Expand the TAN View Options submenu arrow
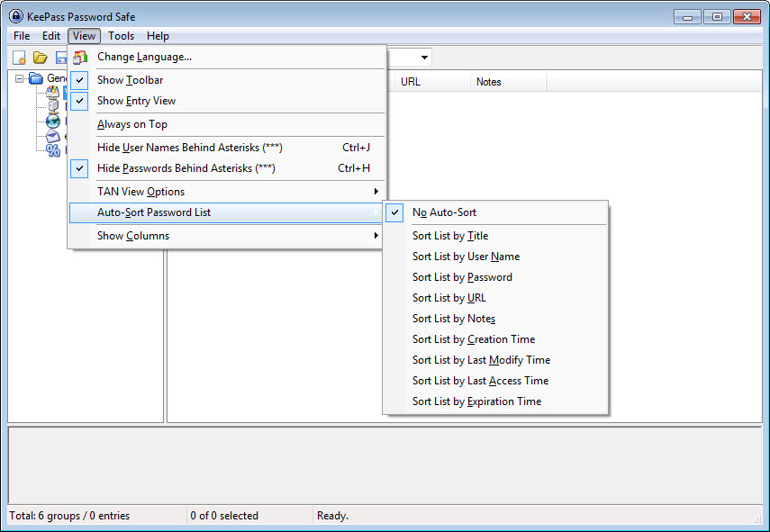This screenshot has height=532, width=770. [x=376, y=192]
